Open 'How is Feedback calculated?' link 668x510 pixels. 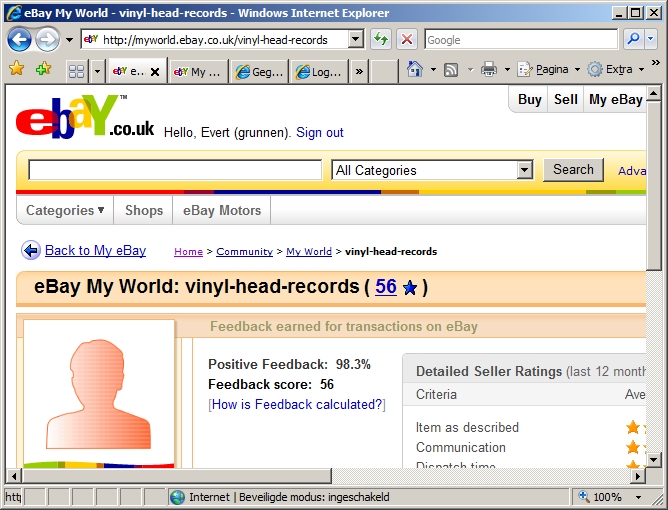(296, 405)
